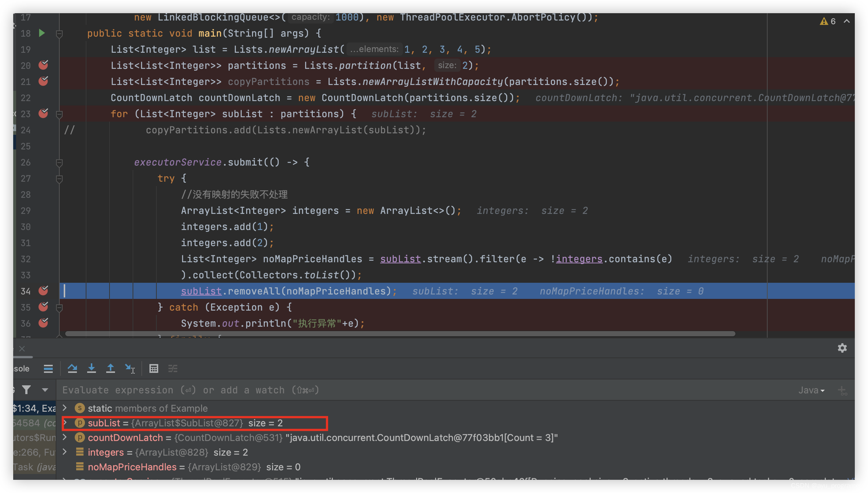Viewport: 868px width, 493px height.
Task: Step over in debugger toolbar
Action: coord(73,368)
